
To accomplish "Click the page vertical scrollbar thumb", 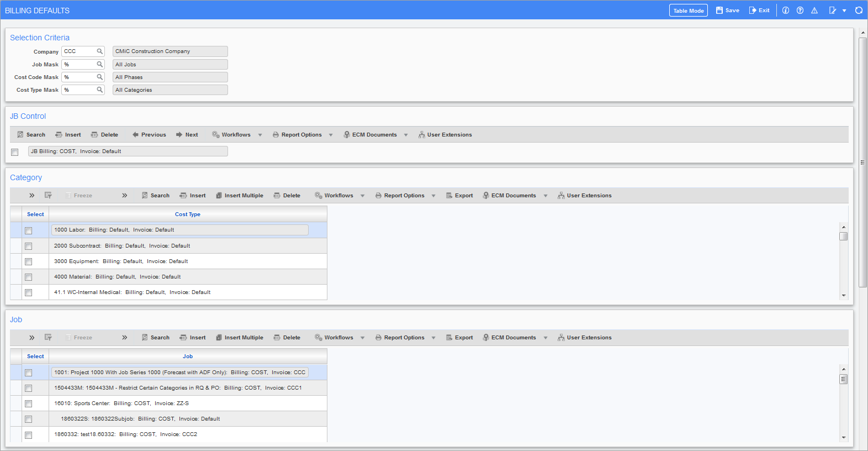I will tap(862, 162).
